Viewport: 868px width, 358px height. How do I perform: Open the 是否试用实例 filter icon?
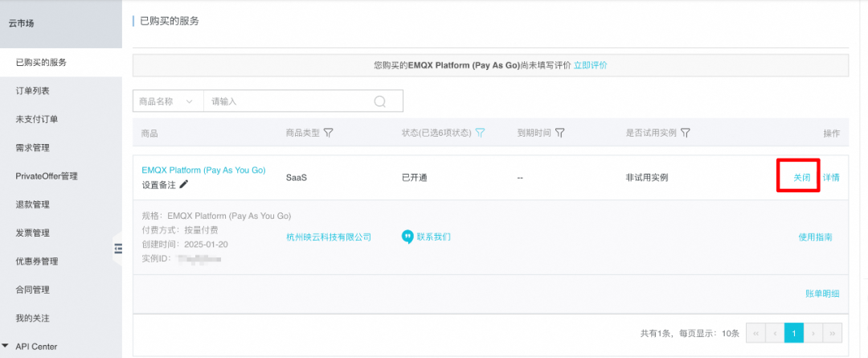[686, 133]
